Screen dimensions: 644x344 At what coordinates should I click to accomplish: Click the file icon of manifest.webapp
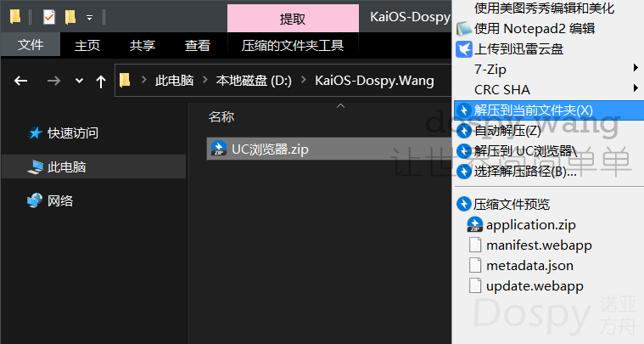pos(475,245)
